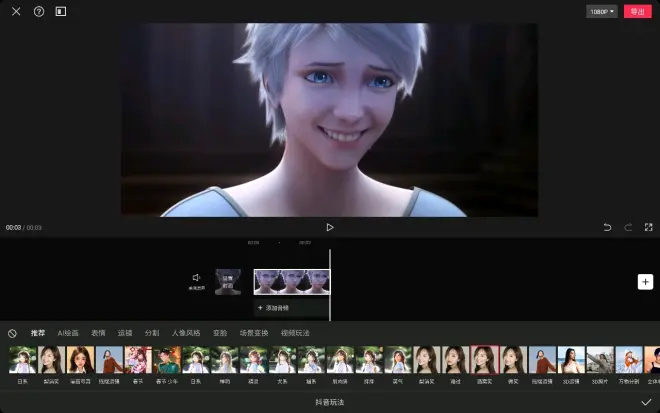Image resolution: width=660 pixels, height=413 pixels.
Task: Toggle the clip original sound speaker
Action: coord(197,280)
